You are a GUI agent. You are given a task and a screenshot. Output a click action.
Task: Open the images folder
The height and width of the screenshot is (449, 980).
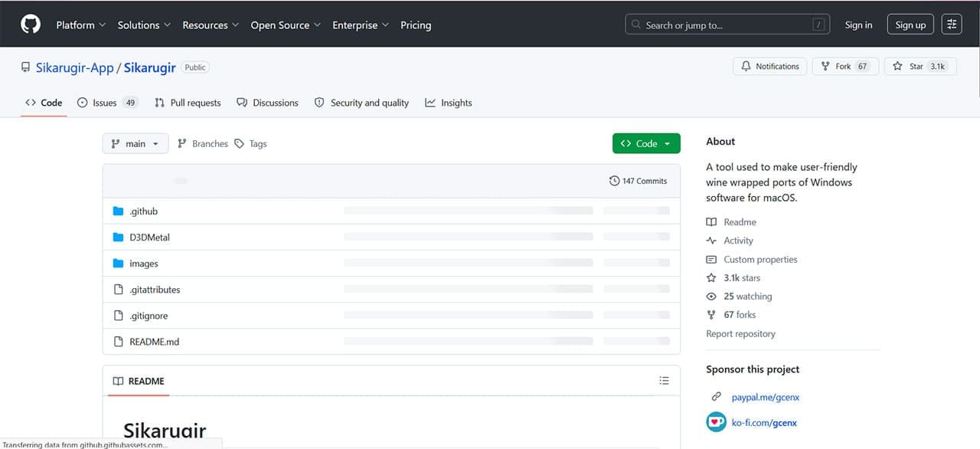coord(144,264)
